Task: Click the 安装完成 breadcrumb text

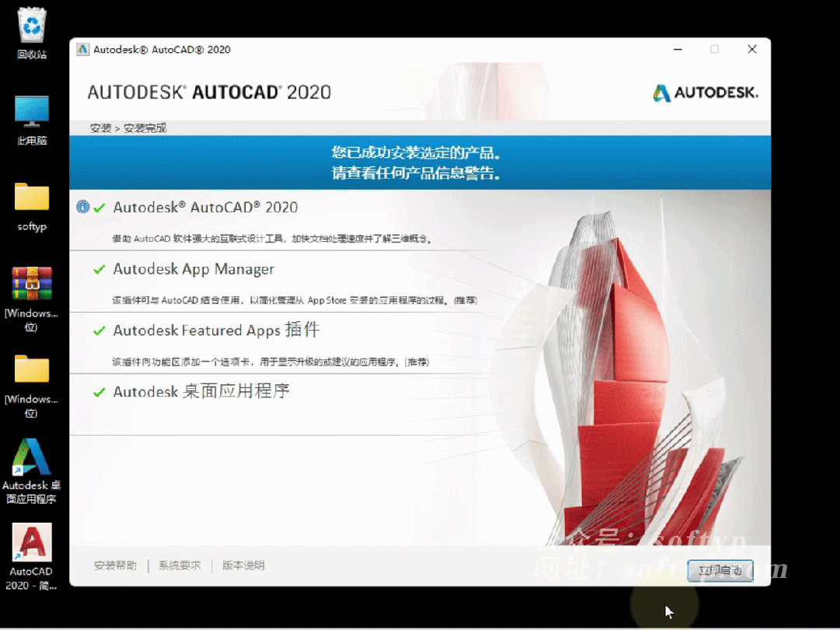Action: [x=145, y=128]
